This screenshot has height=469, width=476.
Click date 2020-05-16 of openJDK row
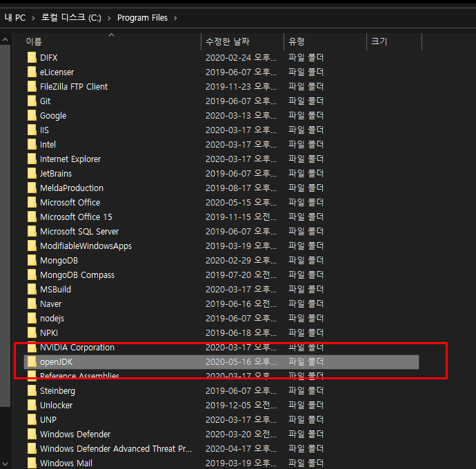pyautogui.click(x=241, y=362)
